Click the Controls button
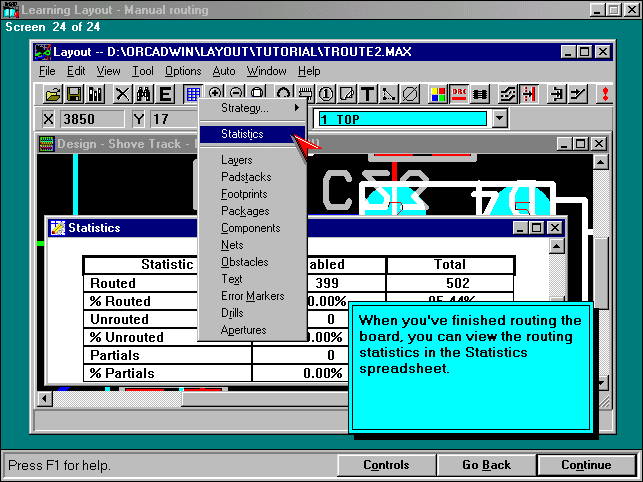The height and width of the screenshot is (482, 643). pyautogui.click(x=386, y=465)
